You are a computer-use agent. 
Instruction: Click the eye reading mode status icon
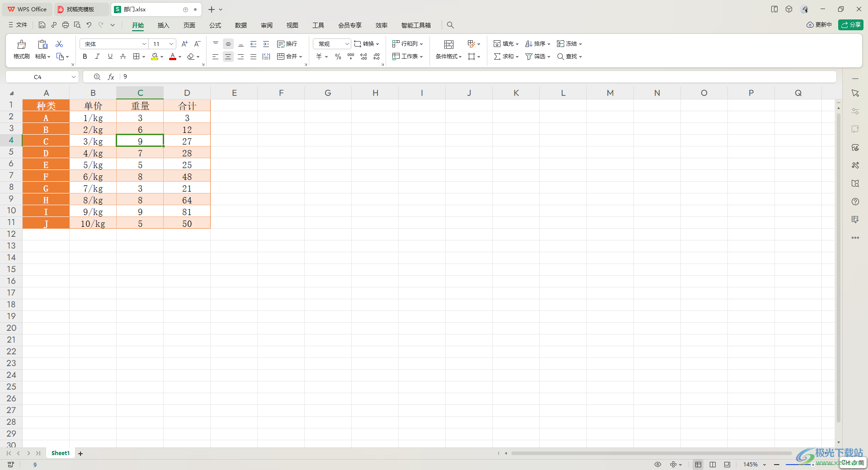coord(658,465)
